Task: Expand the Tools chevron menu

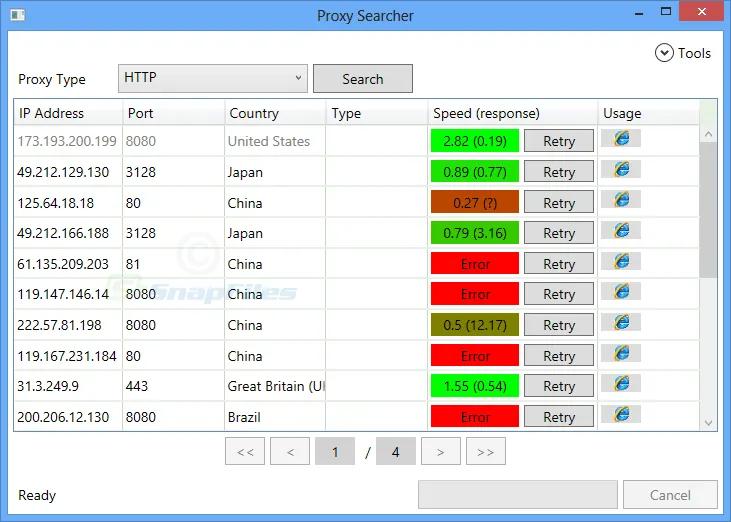Action: tap(664, 53)
